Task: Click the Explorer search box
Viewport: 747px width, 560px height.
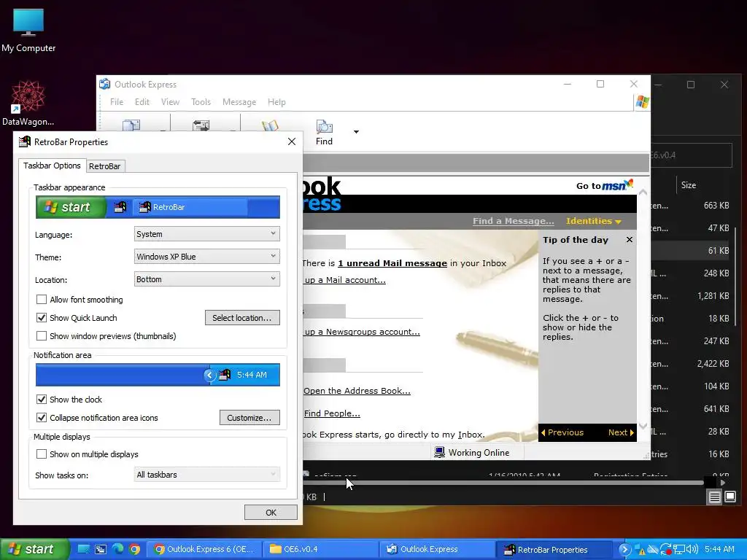Action: 692,155
